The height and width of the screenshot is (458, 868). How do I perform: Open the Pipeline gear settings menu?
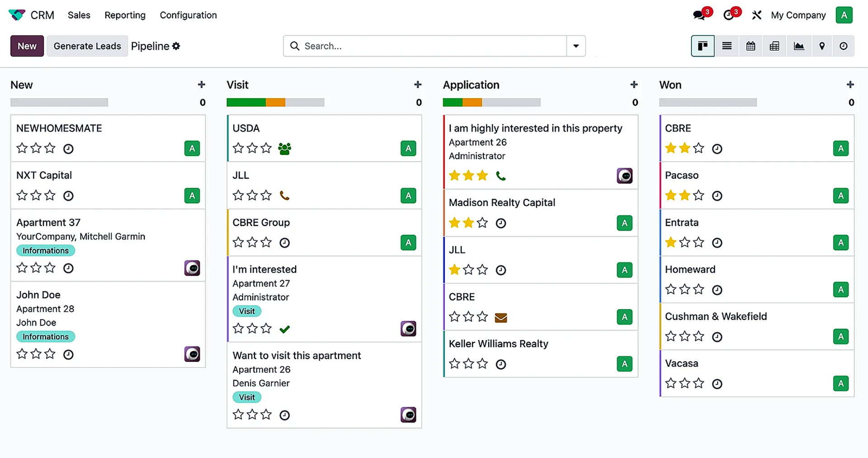point(176,46)
